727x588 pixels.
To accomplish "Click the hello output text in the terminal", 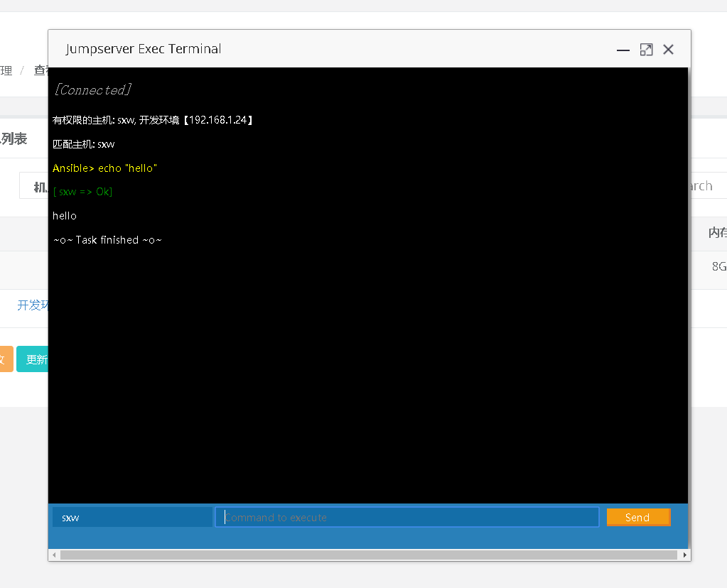I will coord(64,215).
